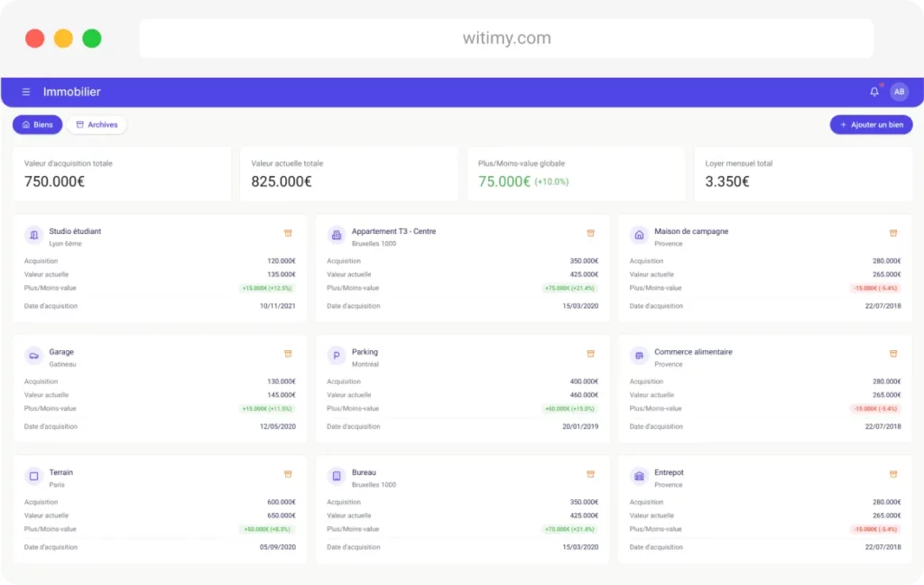The width and height of the screenshot is (924, 585).
Task: Archive the Bureau property
Action: (590, 474)
